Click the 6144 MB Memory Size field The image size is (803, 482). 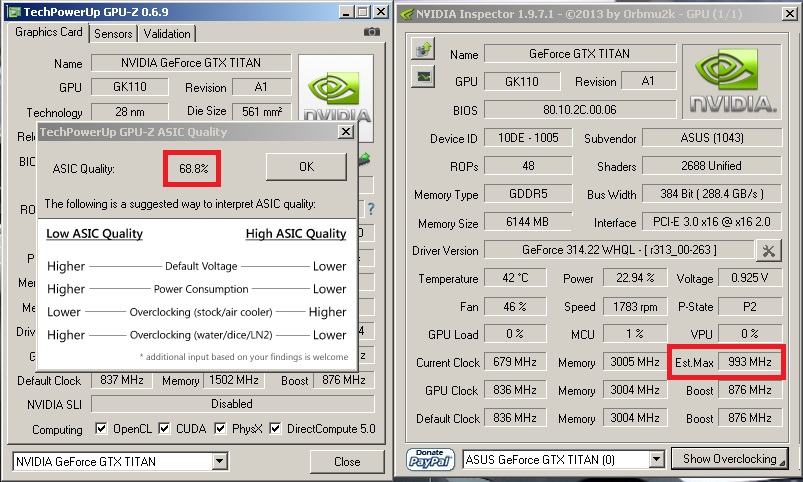click(x=528, y=222)
